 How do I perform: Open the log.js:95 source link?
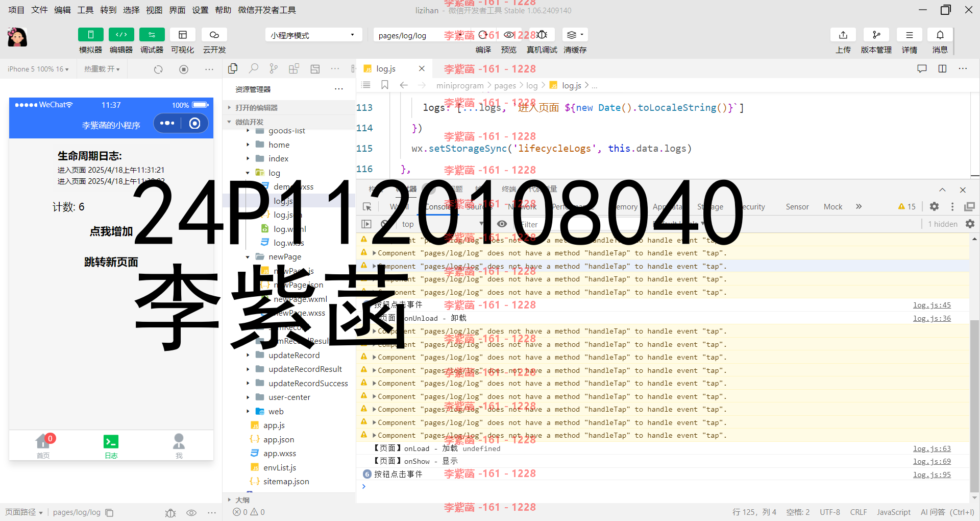point(932,475)
